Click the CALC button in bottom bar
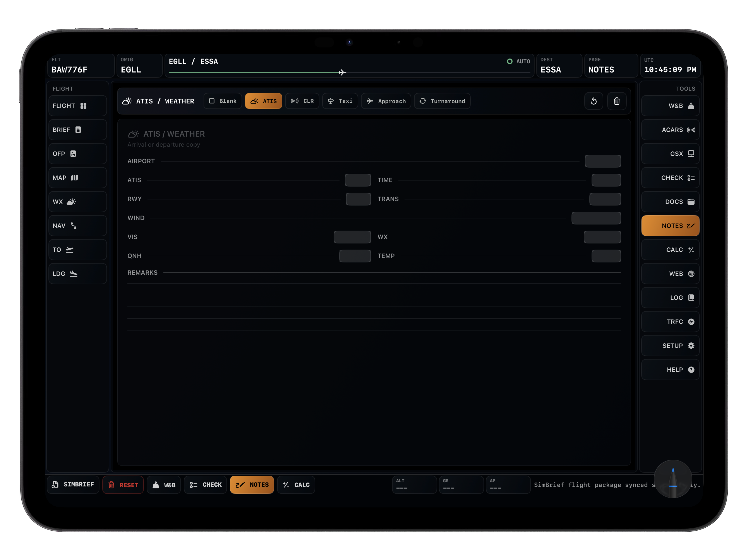The width and height of the screenshot is (747, 560). [296, 485]
